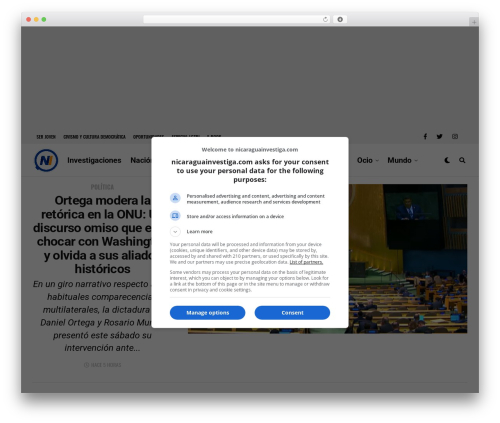Image resolution: width=500 pixels, height=423 pixels.
Task: Open Civismo y Cultura Democrática link
Action: pyautogui.click(x=94, y=137)
